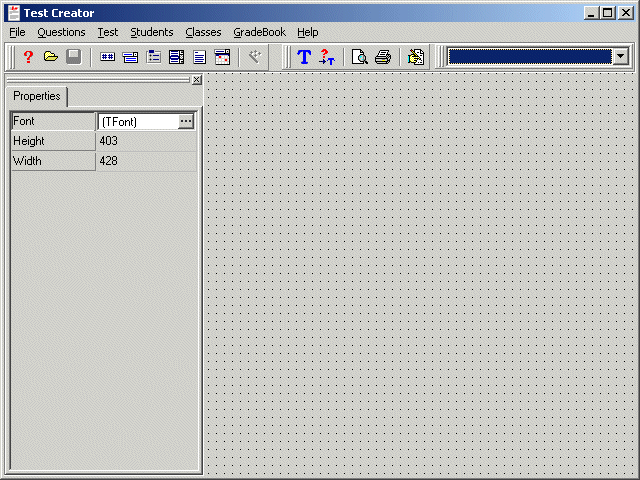
Task: Open the Students menu
Action: pyautogui.click(x=151, y=32)
